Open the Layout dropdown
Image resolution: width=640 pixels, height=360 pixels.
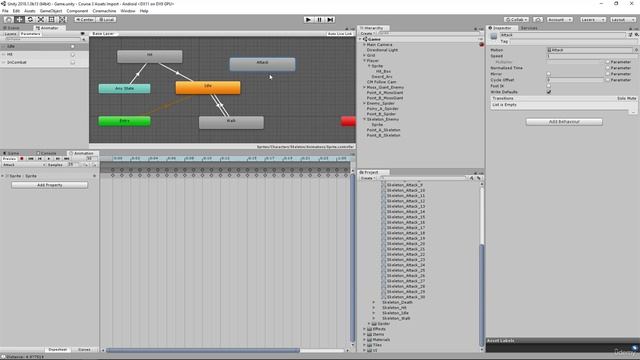point(622,20)
